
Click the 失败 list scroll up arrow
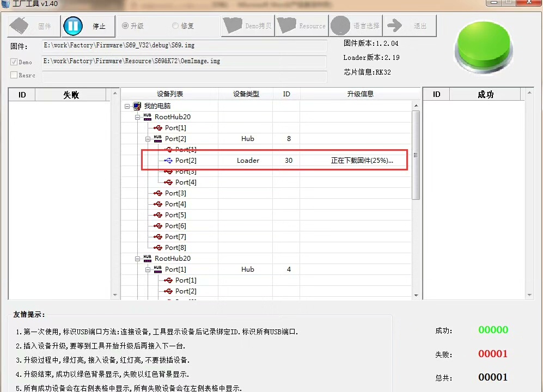(115, 93)
